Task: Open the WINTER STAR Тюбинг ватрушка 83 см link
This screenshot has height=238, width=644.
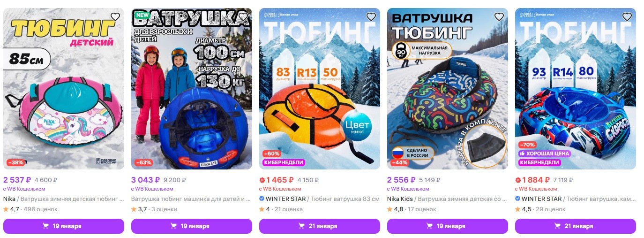Action: (320, 199)
